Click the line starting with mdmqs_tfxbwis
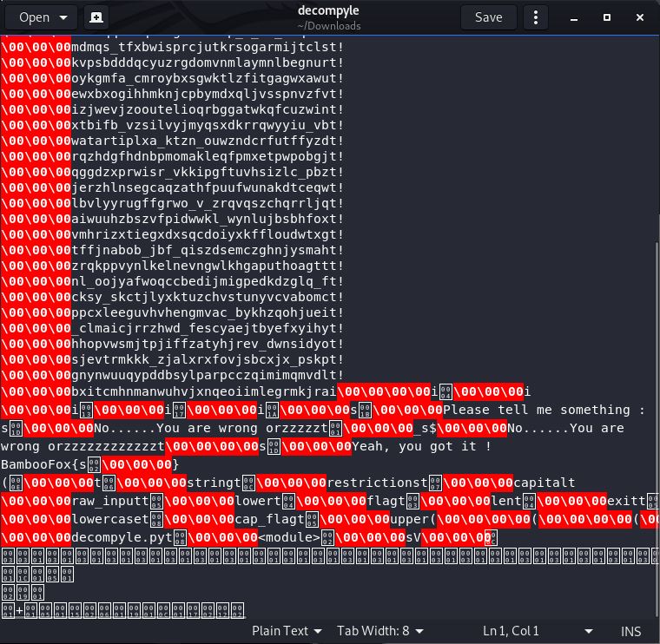Viewport: 660px width, 644px height. (x=172, y=47)
